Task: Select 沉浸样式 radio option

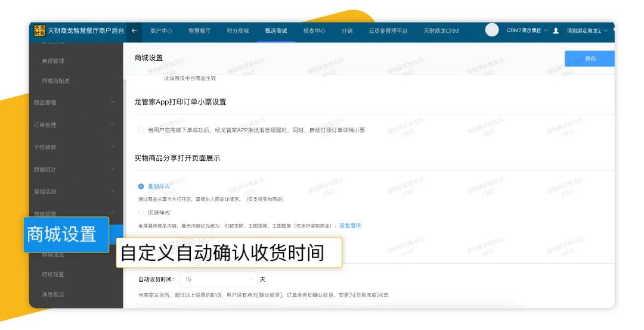Action: (x=141, y=213)
